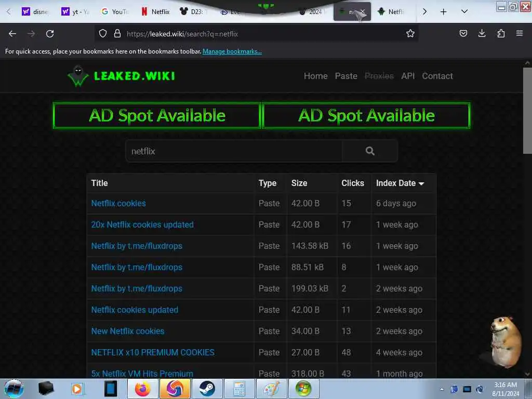The height and width of the screenshot is (399, 532).
Task: Sort results by the Clicks column header
Action: click(x=353, y=183)
